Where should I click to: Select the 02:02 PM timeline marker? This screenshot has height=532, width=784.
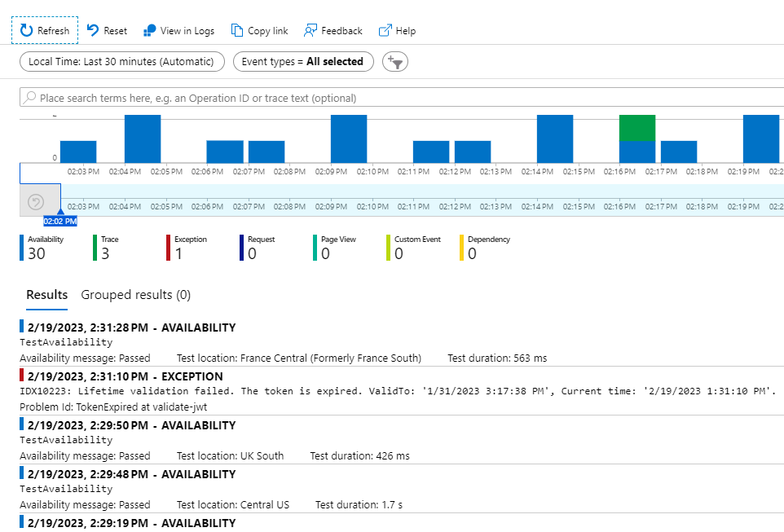click(x=60, y=221)
